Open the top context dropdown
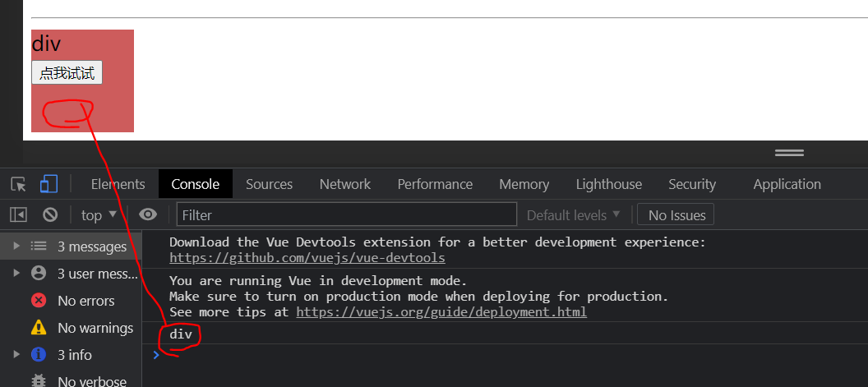The width and height of the screenshot is (868, 387). pos(99,214)
